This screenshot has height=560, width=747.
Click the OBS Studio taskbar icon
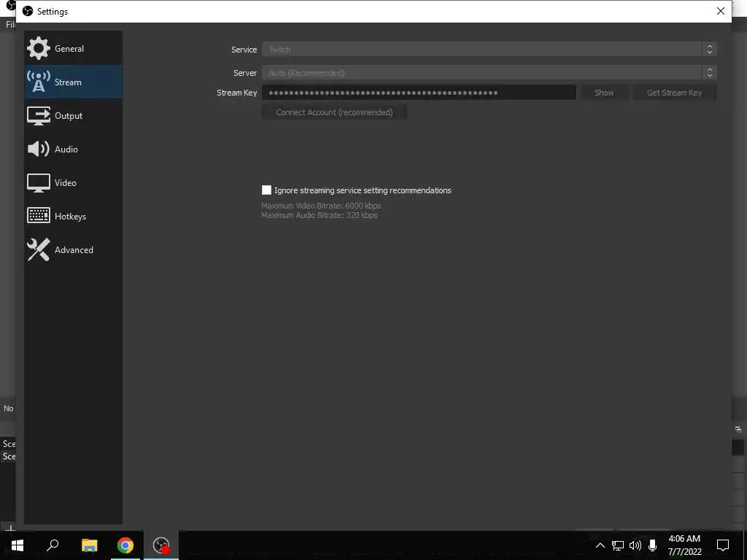coord(161,545)
